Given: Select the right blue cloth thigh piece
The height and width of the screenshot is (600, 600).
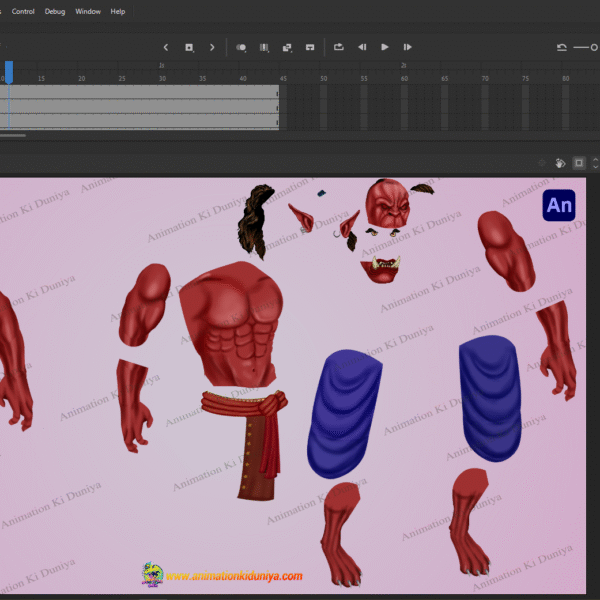Looking at the screenshot, I should click(x=490, y=398).
